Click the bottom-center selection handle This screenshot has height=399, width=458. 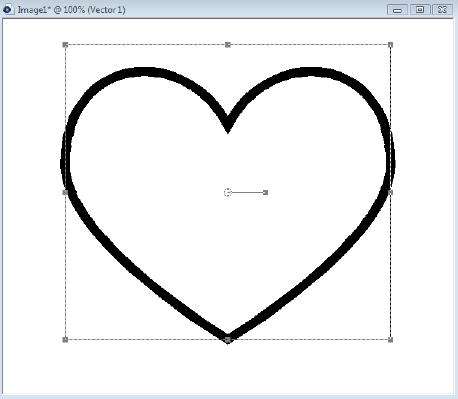228,340
